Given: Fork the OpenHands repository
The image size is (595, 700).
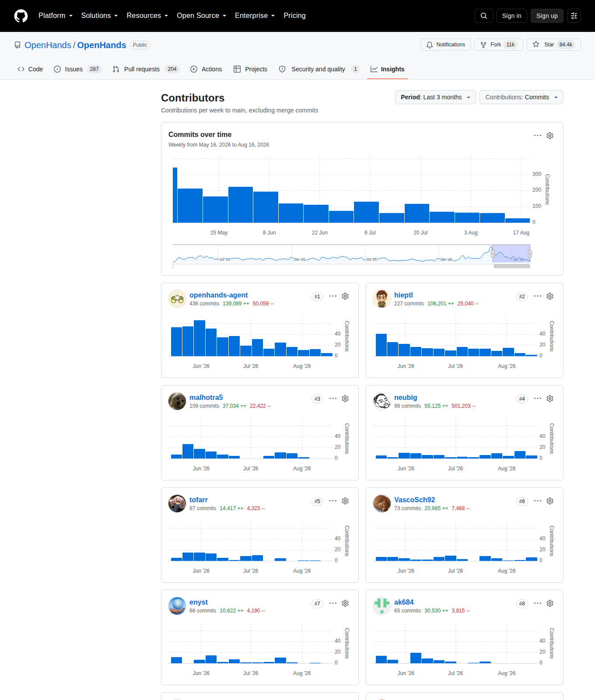Looking at the screenshot, I should tap(499, 45).
